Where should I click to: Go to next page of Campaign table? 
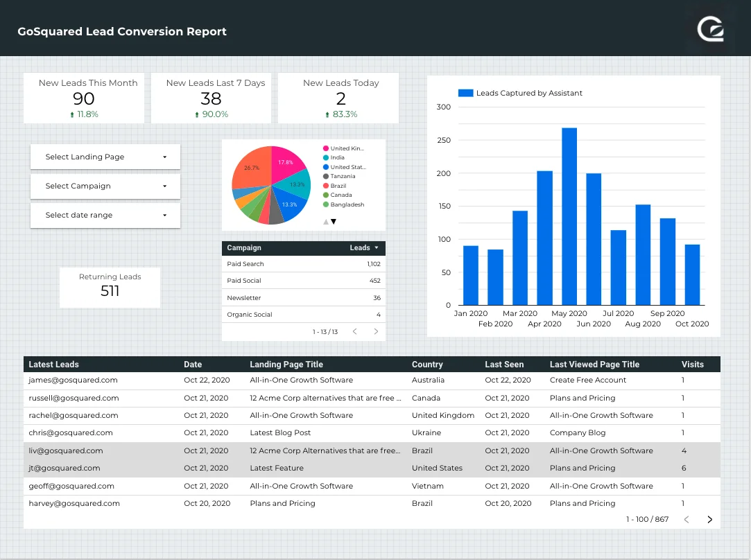pyautogui.click(x=376, y=332)
